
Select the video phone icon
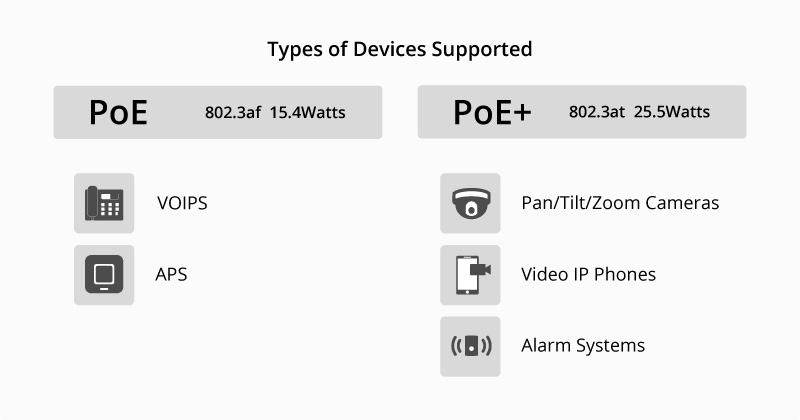(x=470, y=274)
